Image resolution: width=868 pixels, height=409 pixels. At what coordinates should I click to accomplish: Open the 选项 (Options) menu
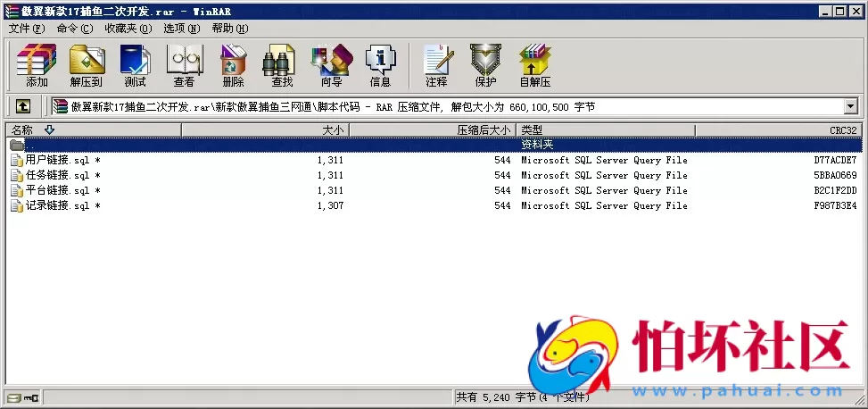pyautogui.click(x=181, y=29)
